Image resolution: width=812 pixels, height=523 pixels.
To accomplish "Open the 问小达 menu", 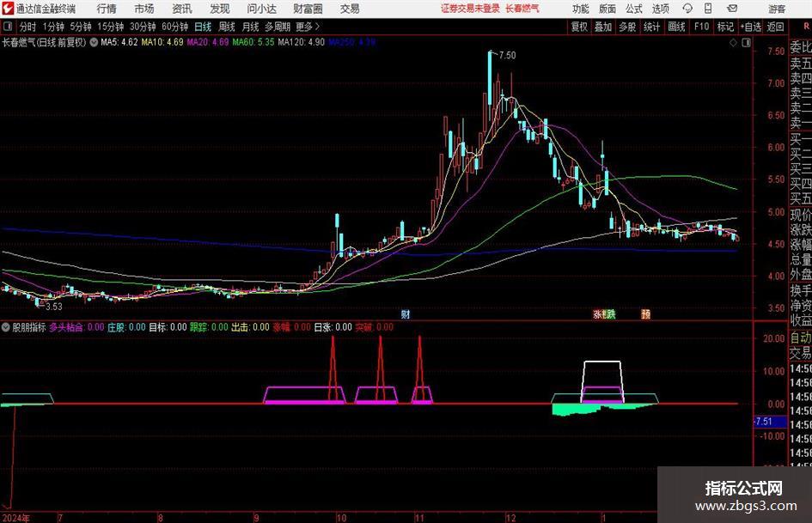I will click(x=261, y=9).
